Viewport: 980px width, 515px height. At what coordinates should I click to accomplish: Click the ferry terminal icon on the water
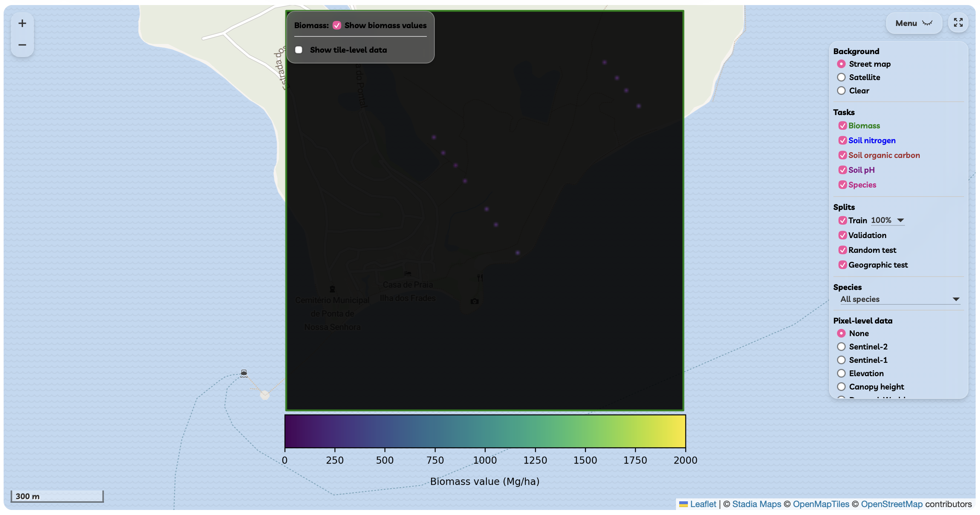pos(244,373)
